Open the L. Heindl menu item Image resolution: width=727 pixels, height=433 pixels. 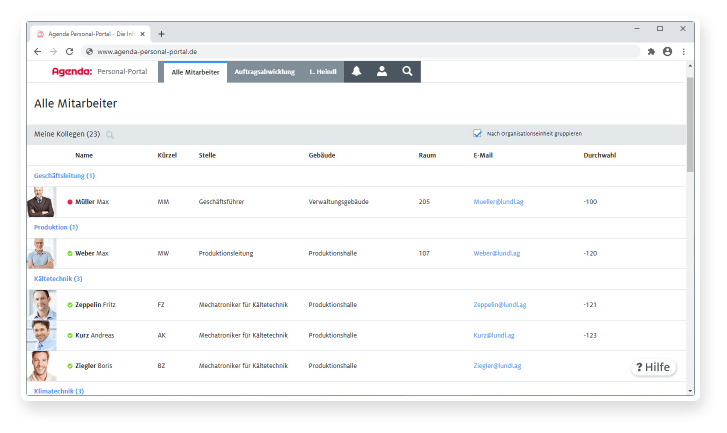pyautogui.click(x=323, y=72)
